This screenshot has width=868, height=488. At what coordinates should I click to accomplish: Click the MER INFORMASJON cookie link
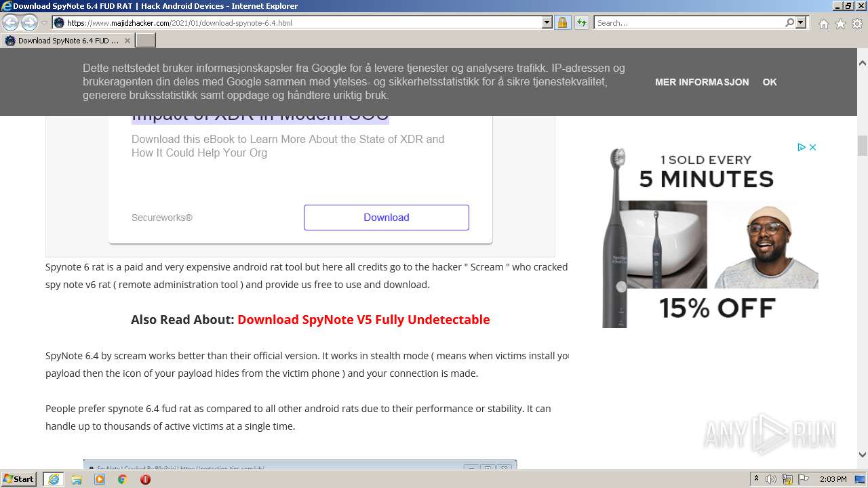point(702,82)
